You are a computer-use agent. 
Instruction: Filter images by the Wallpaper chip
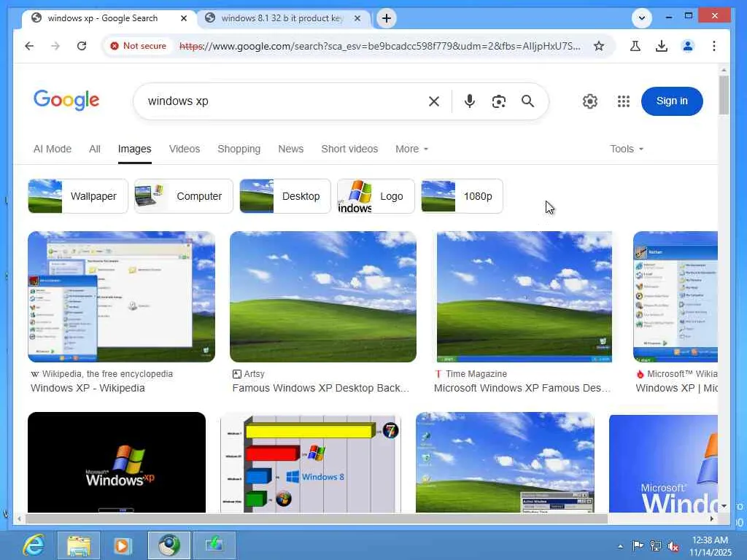point(78,196)
